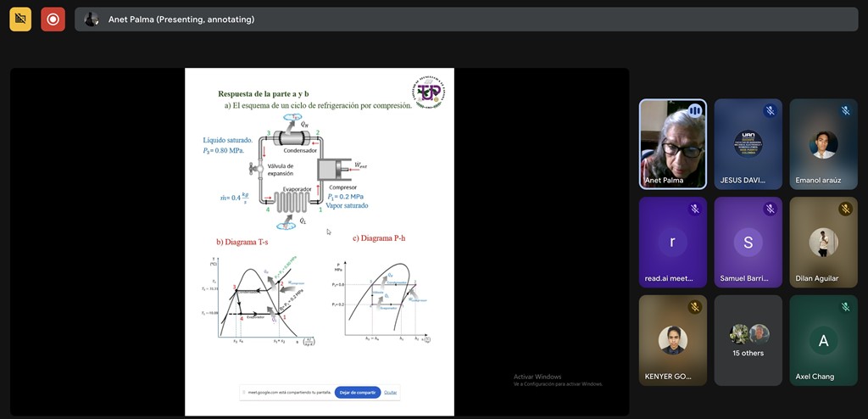Click muted mic icon on JESUS DAVI tile

point(770,111)
